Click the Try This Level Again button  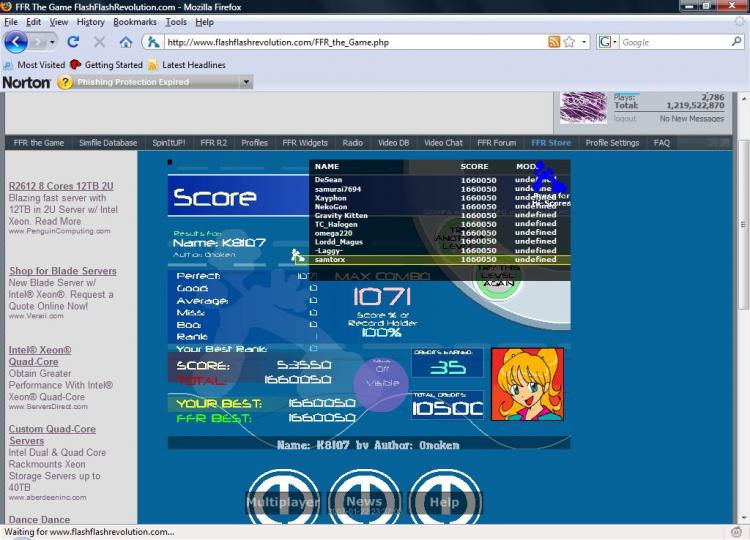[x=498, y=278]
